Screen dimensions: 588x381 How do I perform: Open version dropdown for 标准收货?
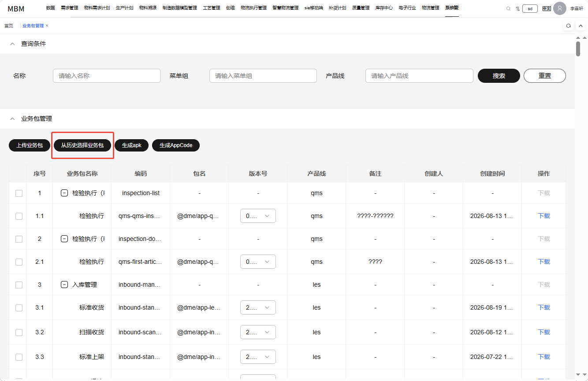pyautogui.click(x=258, y=307)
